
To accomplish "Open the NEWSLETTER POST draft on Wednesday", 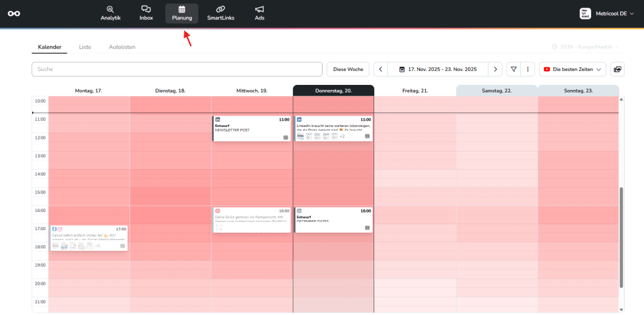I will [252, 128].
